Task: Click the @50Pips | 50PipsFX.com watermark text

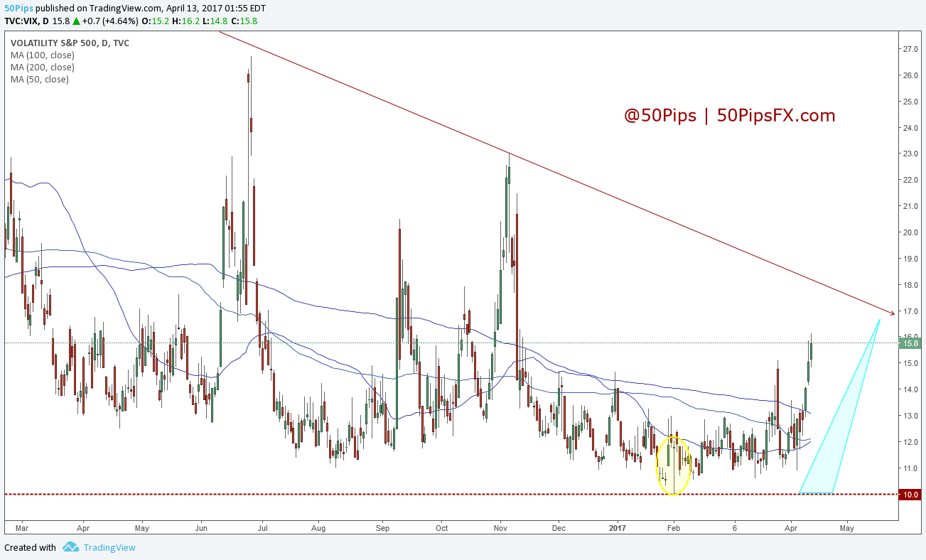Action: 730,115
